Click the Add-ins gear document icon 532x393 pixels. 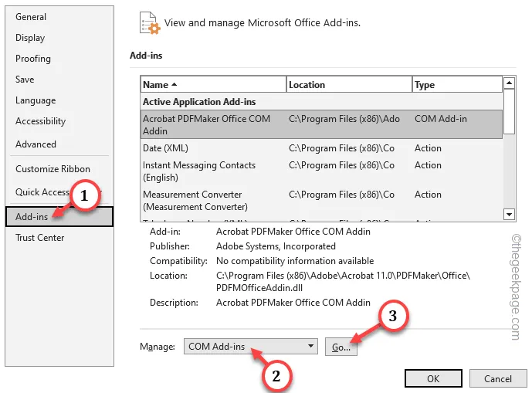tap(150, 23)
